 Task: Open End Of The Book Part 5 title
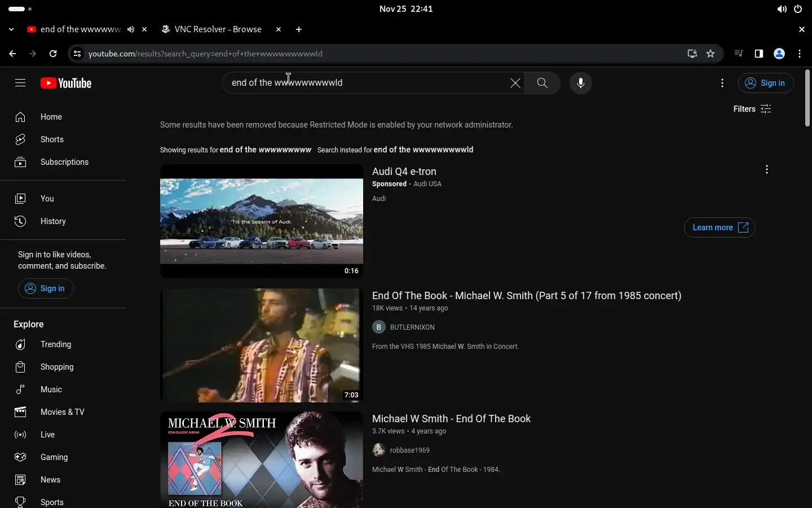[527, 296]
